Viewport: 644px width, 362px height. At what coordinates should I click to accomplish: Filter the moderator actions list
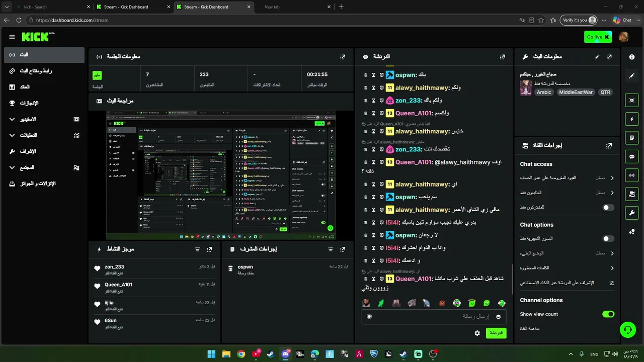(x=331, y=249)
